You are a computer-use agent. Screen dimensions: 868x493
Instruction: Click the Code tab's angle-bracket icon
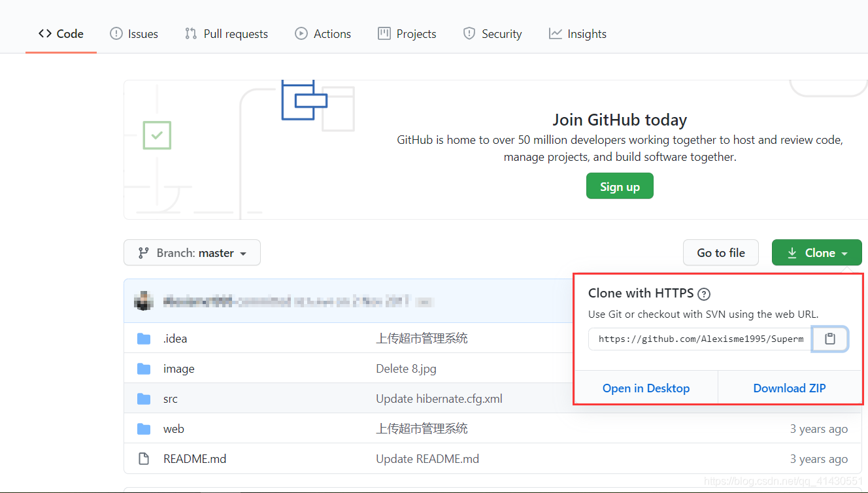pyautogui.click(x=44, y=34)
